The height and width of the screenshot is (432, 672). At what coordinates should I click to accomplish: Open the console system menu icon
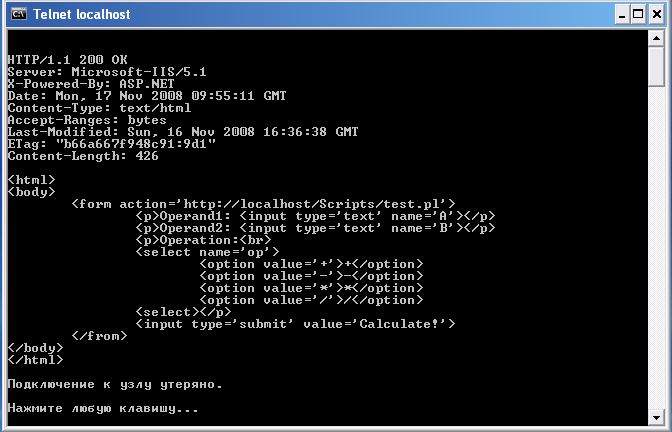[x=18, y=14]
